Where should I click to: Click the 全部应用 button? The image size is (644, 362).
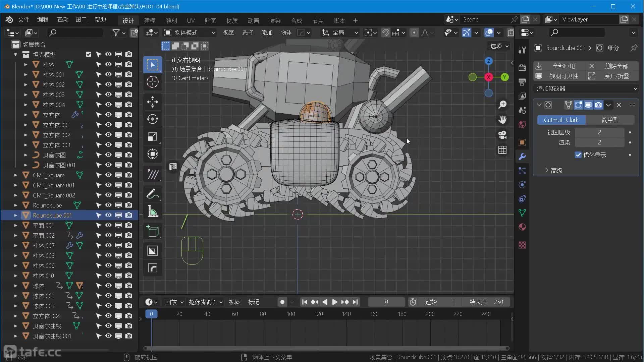click(x=563, y=66)
